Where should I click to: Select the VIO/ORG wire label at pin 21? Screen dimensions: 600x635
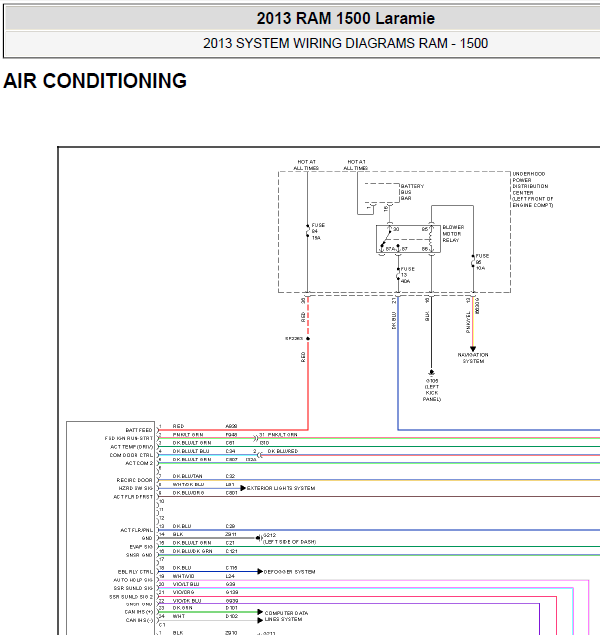tap(183, 592)
